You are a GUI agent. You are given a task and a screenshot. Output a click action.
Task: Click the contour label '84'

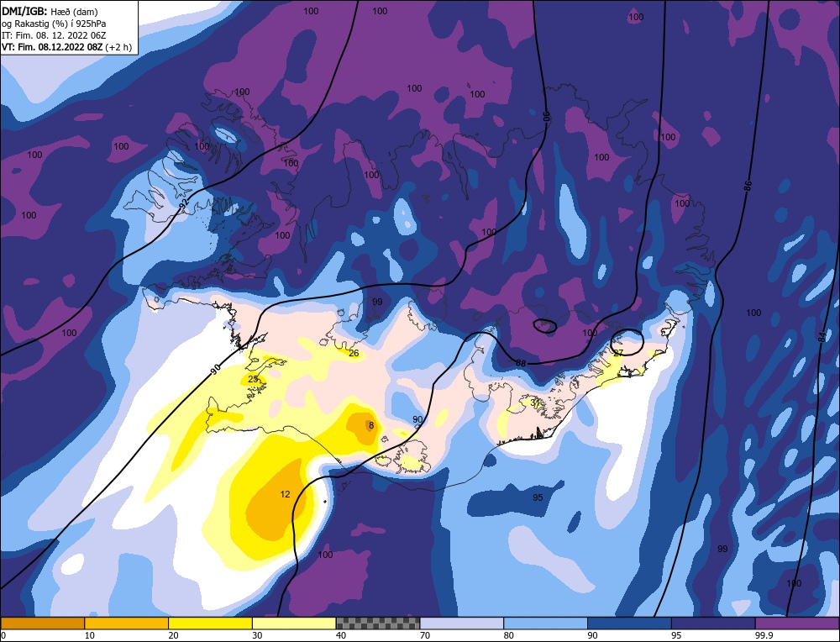pyautogui.click(x=822, y=337)
